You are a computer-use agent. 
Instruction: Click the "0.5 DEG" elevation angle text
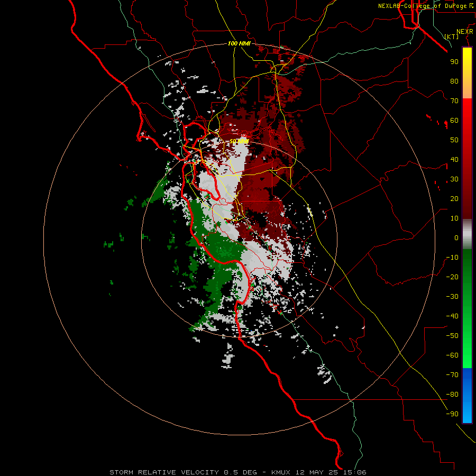coord(240,472)
